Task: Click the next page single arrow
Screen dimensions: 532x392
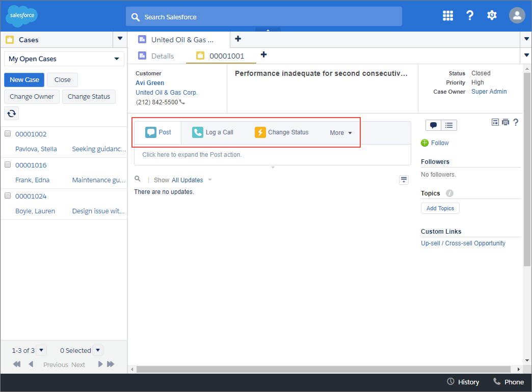Action: pos(100,364)
